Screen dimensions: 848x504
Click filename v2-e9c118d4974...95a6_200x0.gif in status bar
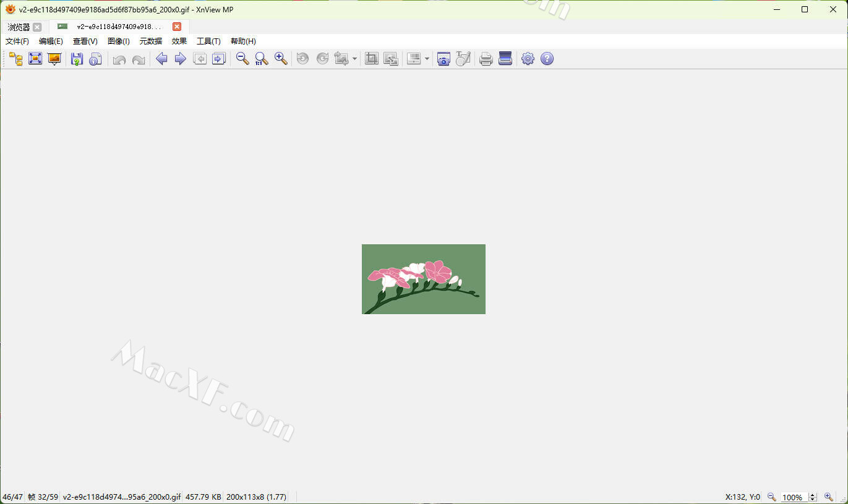point(122,497)
